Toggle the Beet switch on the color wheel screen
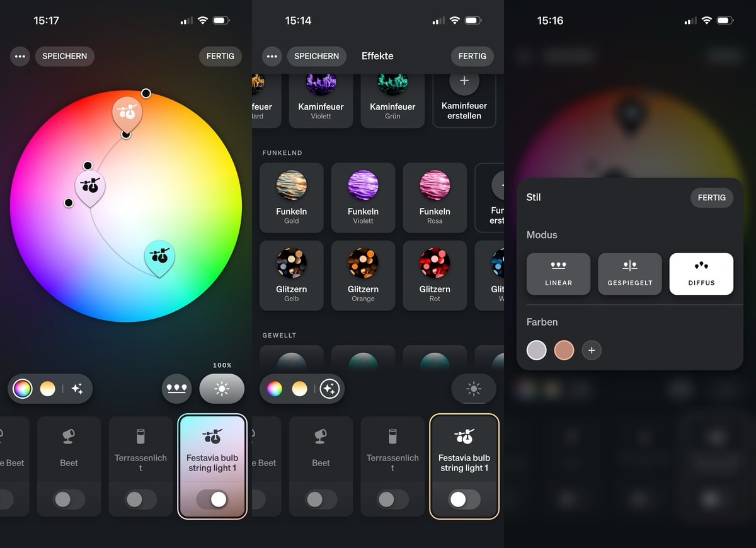 (x=69, y=499)
